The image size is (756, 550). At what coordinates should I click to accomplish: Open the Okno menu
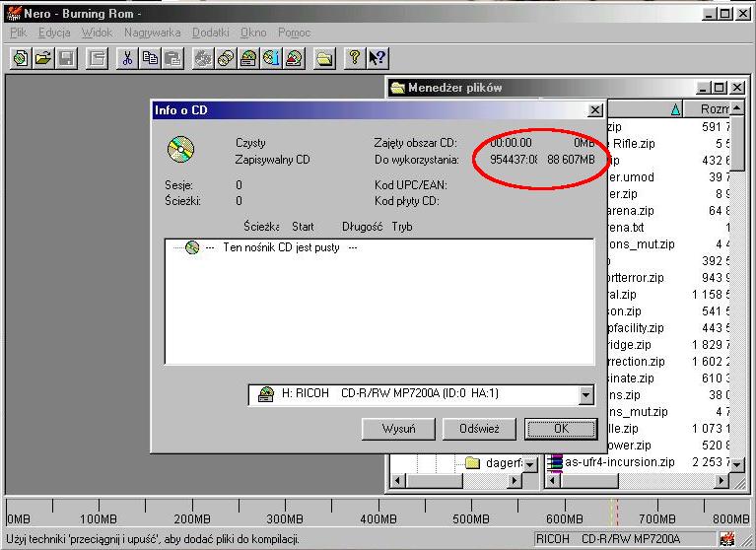pos(253,33)
